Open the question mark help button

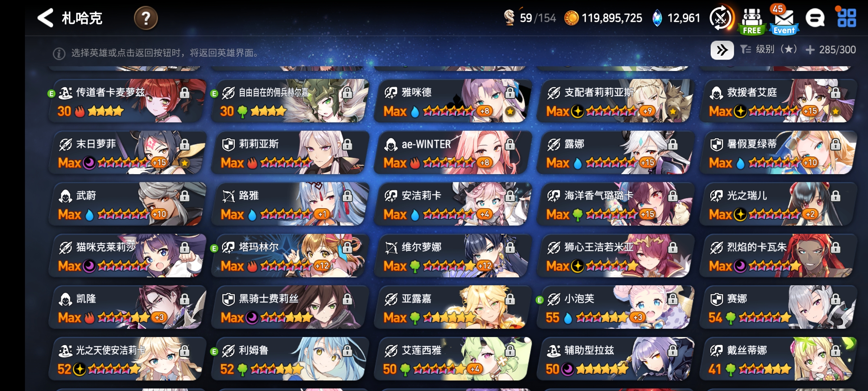tap(146, 18)
